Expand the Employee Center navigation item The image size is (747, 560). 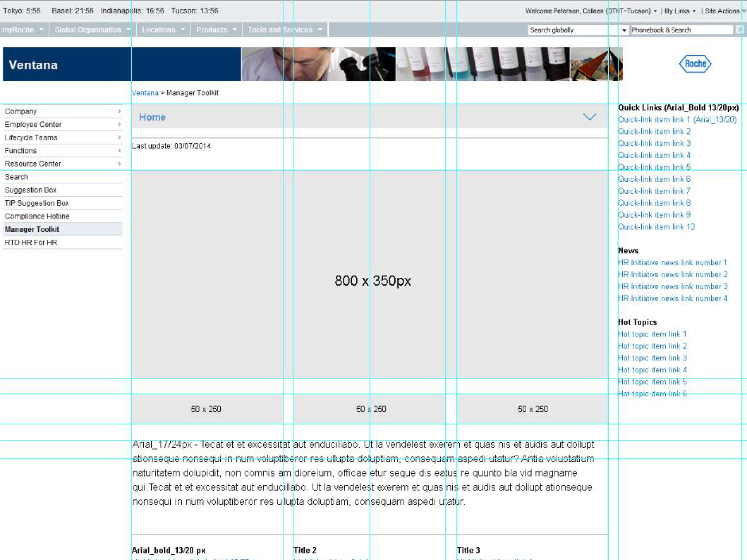pos(62,124)
